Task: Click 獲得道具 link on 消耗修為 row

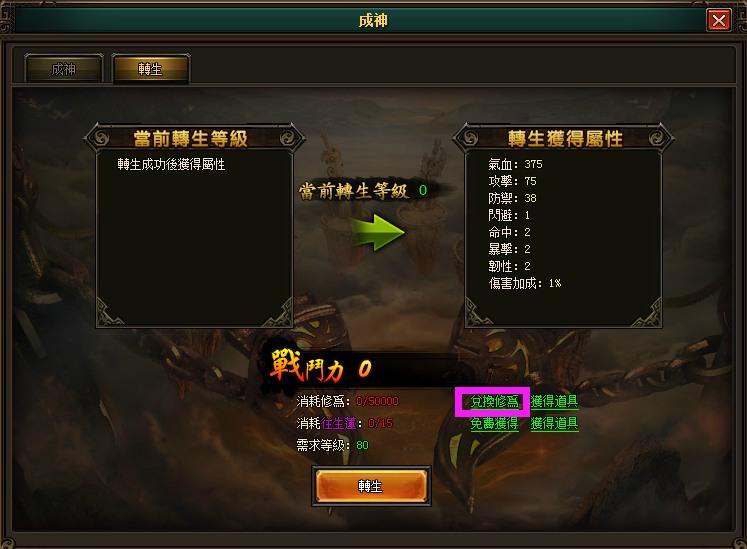Action: tap(555, 402)
